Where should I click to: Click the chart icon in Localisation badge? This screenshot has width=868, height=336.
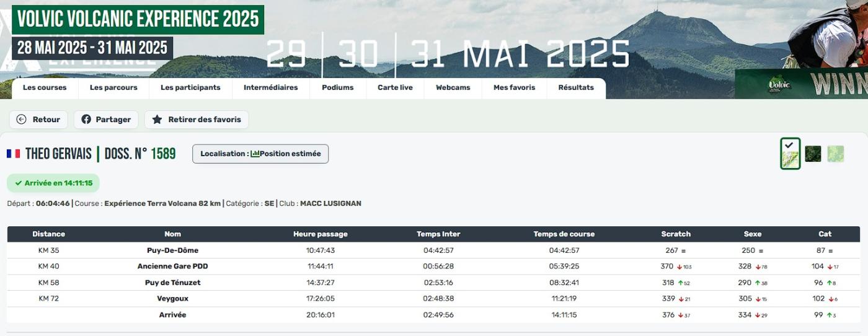[255, 154]
